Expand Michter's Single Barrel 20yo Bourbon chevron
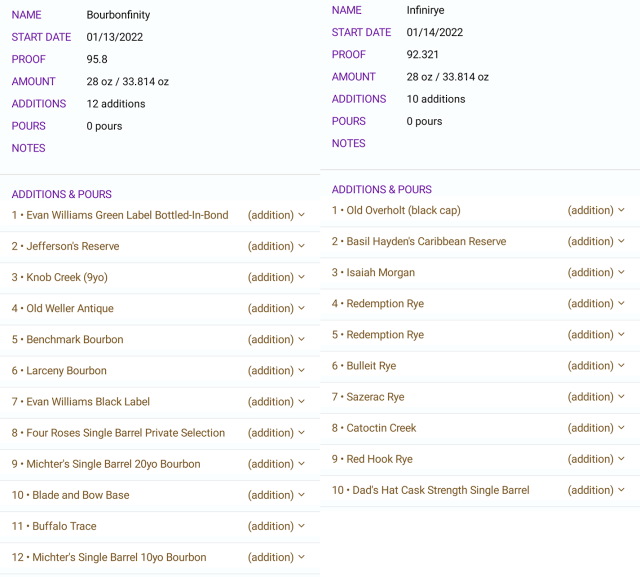This screenshot has width=640, height=577. (301, 464)
